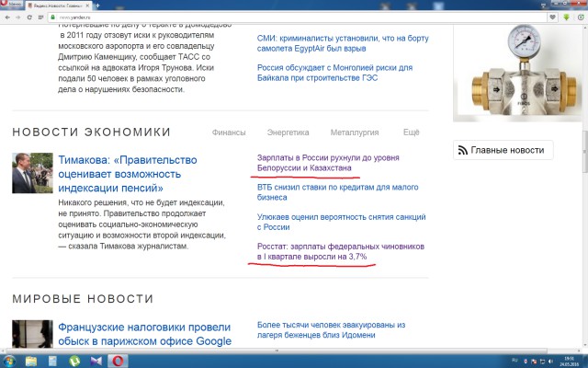Screen dimensions: 588x368
Task: Select the Финансы category
Action: tap(229, 132)
